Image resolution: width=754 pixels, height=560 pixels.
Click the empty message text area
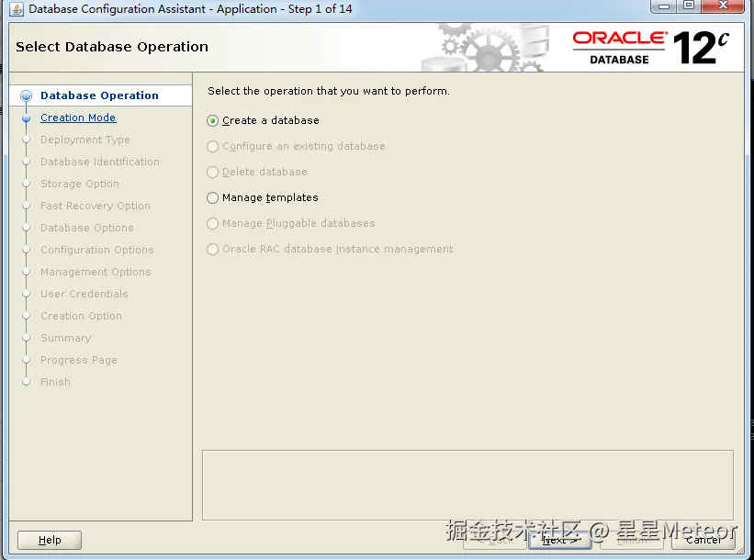tap(467, 485)
